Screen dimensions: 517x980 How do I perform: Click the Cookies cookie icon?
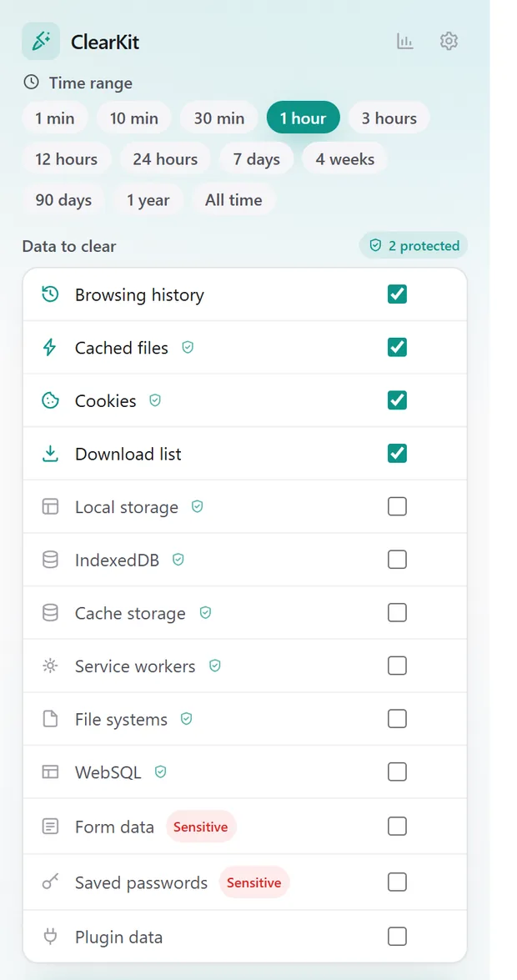pos(50,400)
